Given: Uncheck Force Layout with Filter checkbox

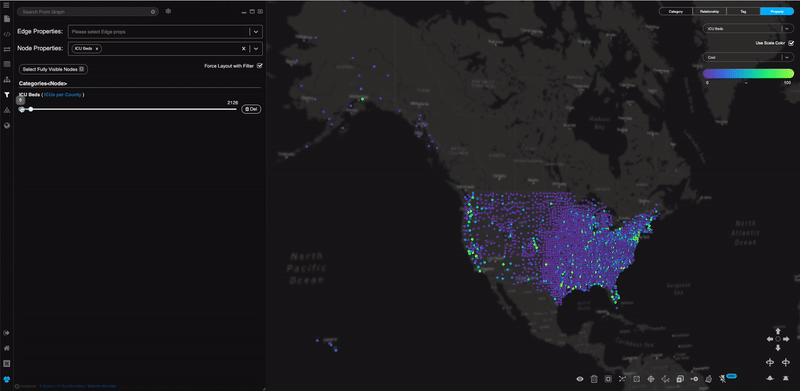Looking at the screenshot, I should tap(260, 65).
